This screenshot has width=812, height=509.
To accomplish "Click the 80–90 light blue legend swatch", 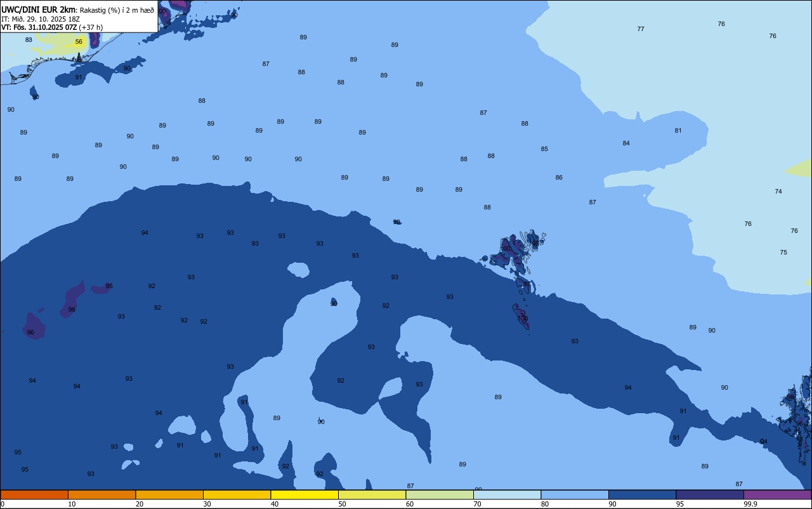I will (575, 494).
